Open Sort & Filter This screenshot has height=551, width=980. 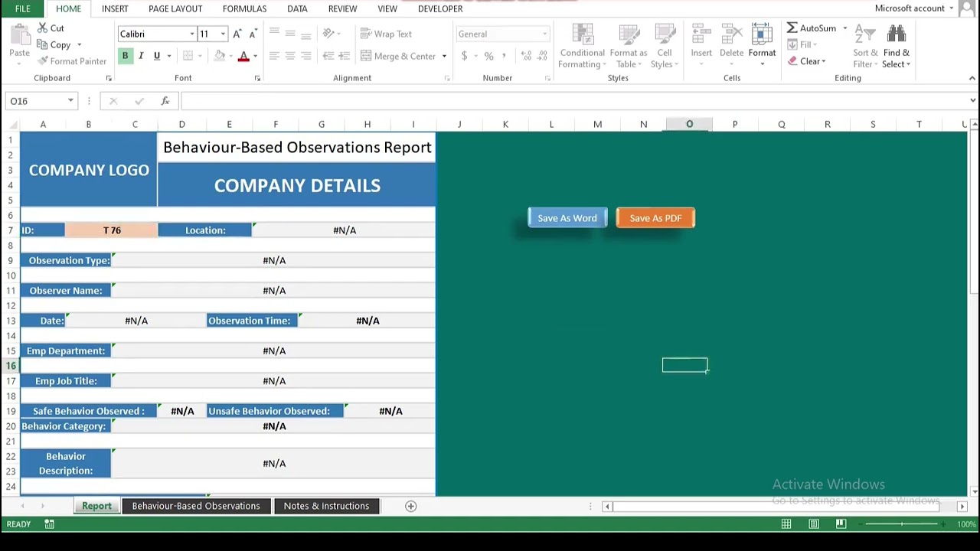tap(865, 47)
